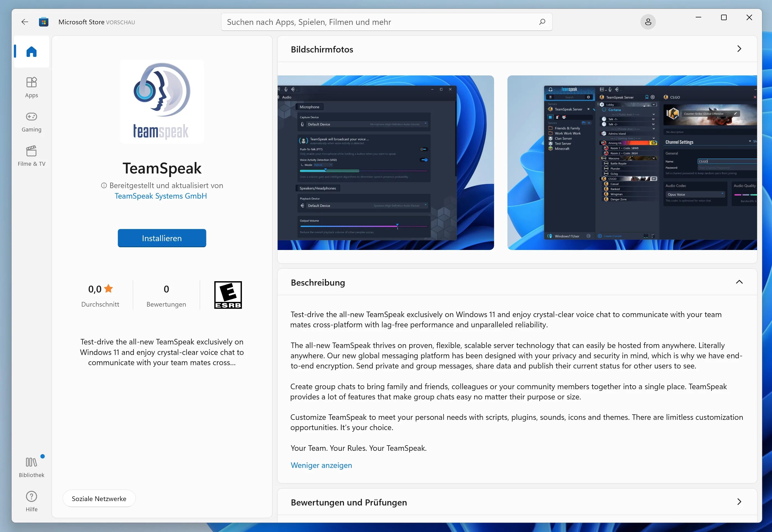Screen dimensions: 772x532
Task: Click the Microsoft Store back button
Action: pyautogui.click(x=25, y=22)
